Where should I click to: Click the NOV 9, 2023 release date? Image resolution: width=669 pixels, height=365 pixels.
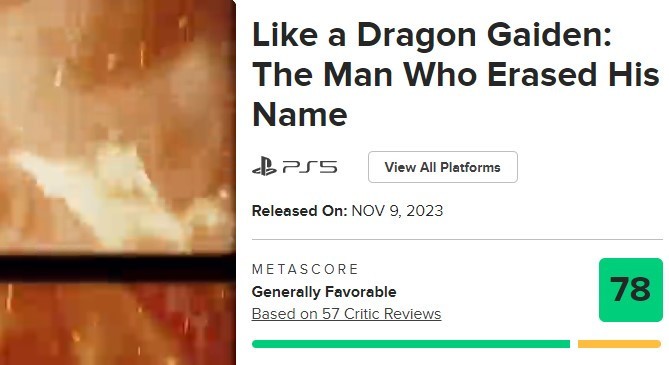tap(397, 211)
